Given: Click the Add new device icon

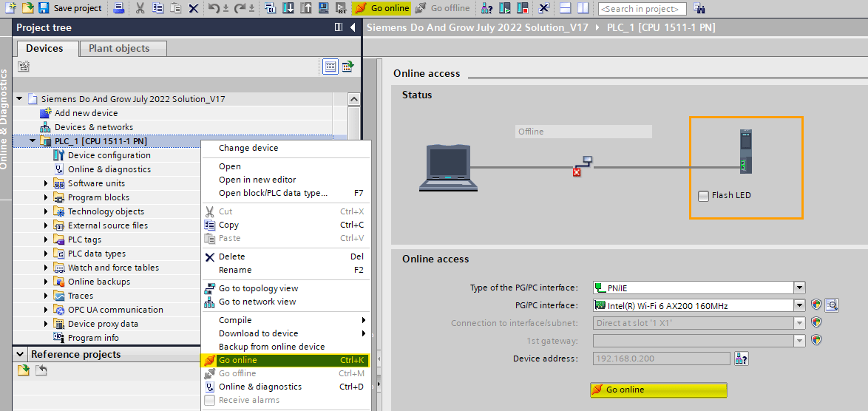Looking at the screenshot, I should (x=47, y=113).
